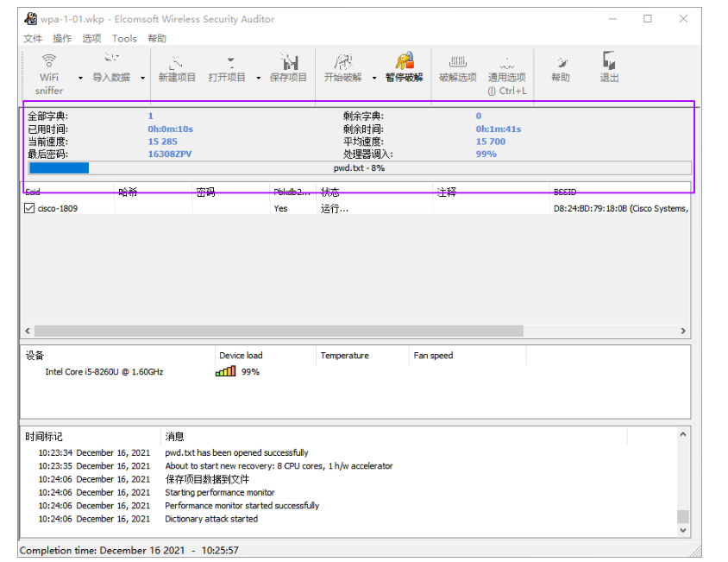Select the cisco-1809 network row

point(356,208)
